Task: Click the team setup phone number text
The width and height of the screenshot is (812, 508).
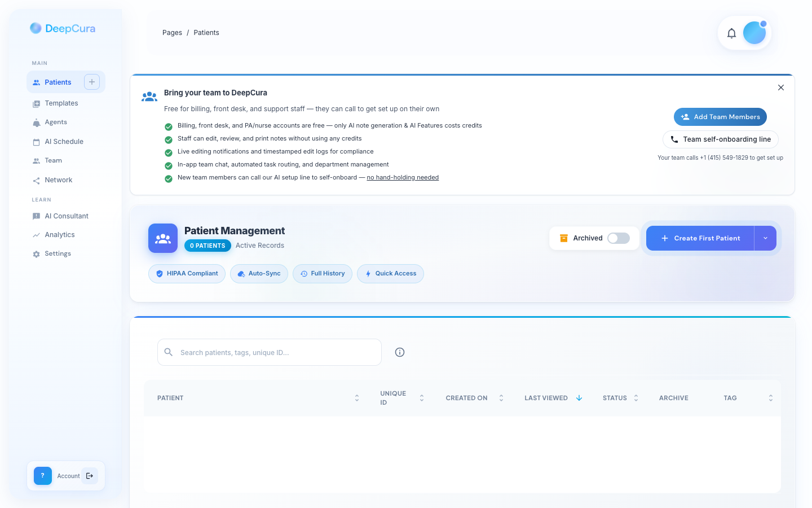Action: pos(720,158)
